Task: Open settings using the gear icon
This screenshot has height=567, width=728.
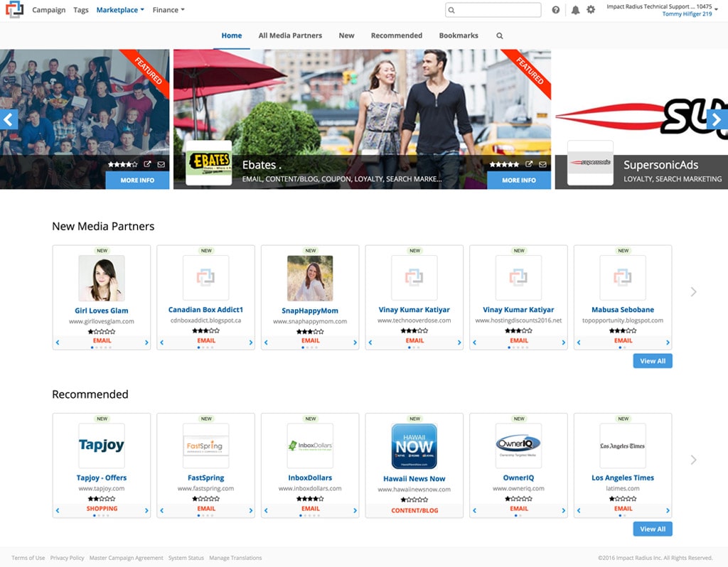Action: 590,10
